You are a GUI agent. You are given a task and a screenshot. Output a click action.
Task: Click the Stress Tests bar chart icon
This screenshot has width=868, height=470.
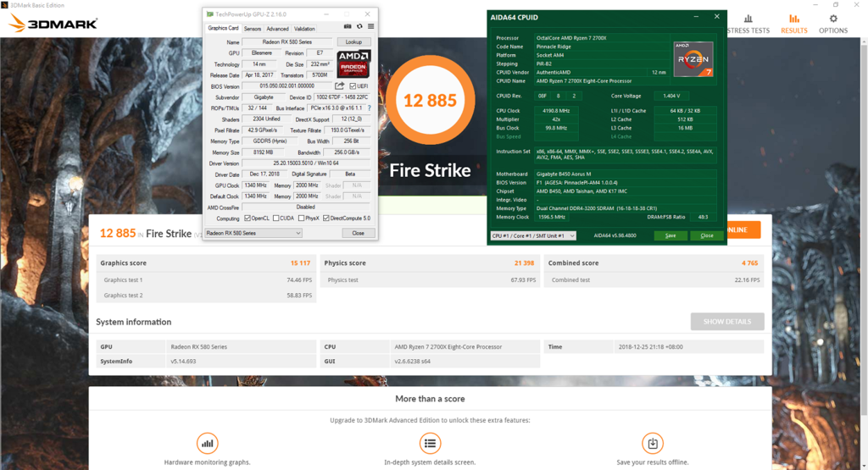748,19
